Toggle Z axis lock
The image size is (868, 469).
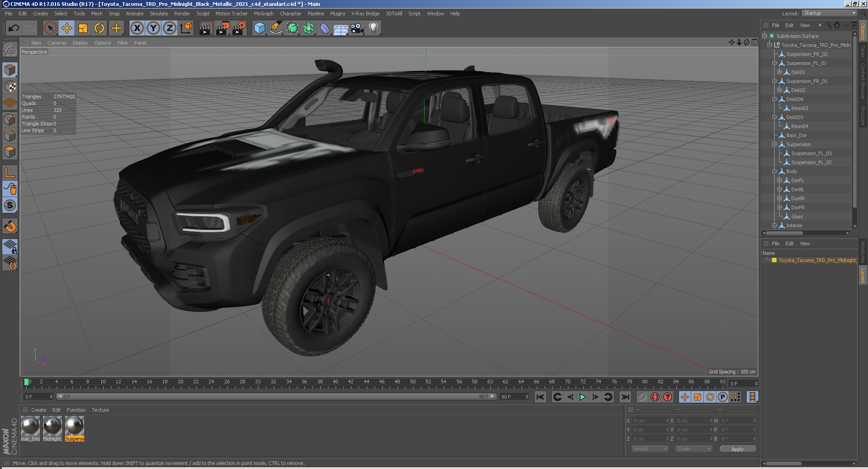(x=170, y=28)
